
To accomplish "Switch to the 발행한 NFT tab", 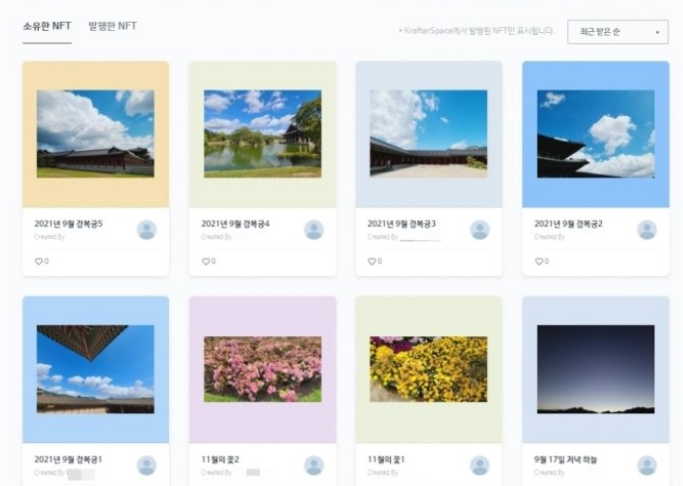I will [x=113, y=26].
